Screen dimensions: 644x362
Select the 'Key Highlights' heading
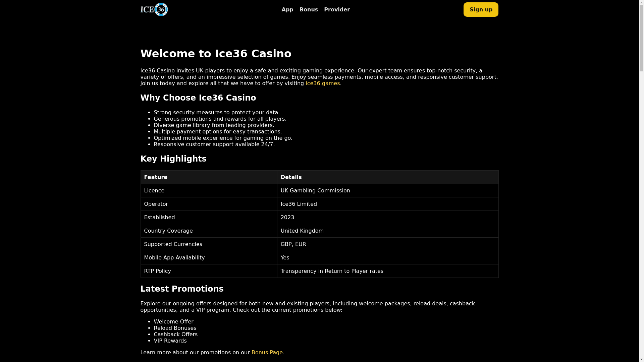click(x=173, y=159)
